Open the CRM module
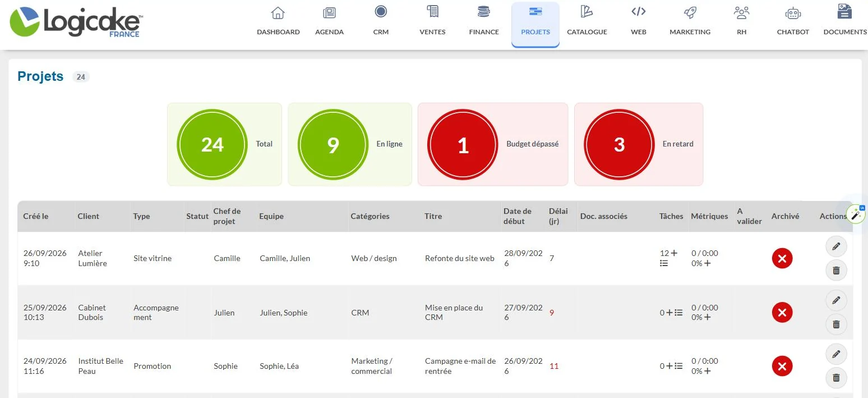The height and width of the screenshot is (398, 868). click(381, 22)
